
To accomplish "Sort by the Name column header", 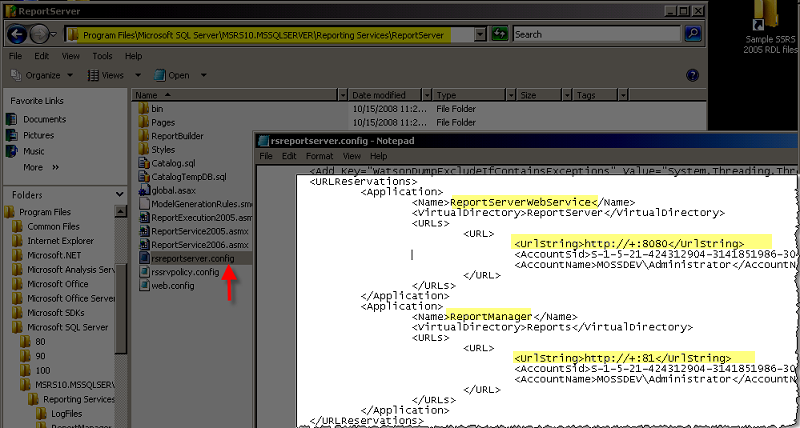I will [x=235, y=95].
